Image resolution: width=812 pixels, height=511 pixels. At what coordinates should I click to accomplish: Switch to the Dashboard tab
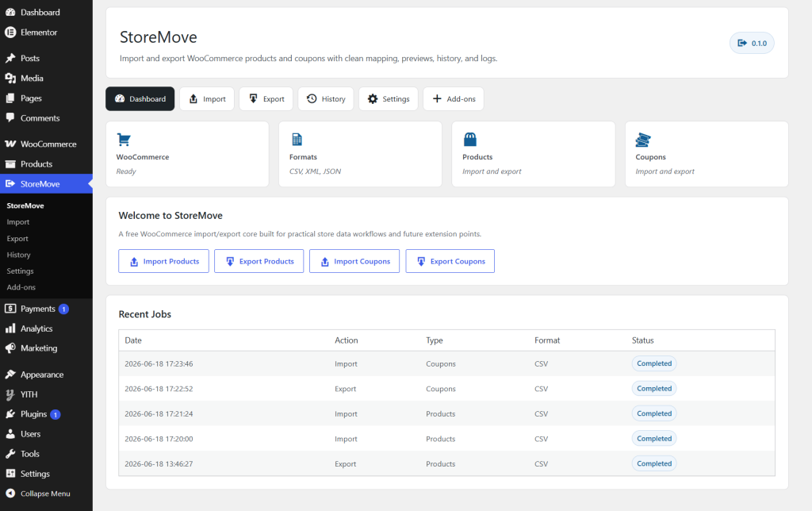pyautogui.click(x=140, y=98)
